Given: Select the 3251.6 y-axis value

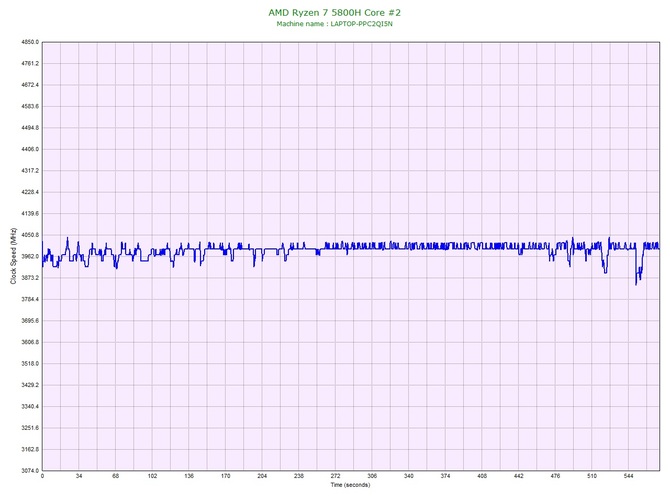Looking at the screenshot, I should tap(30, 428).
